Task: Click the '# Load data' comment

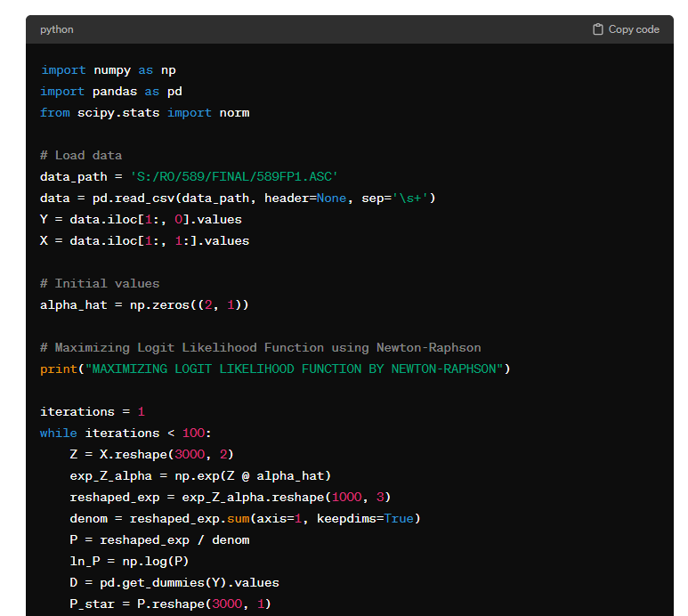Action: (81, 155)
